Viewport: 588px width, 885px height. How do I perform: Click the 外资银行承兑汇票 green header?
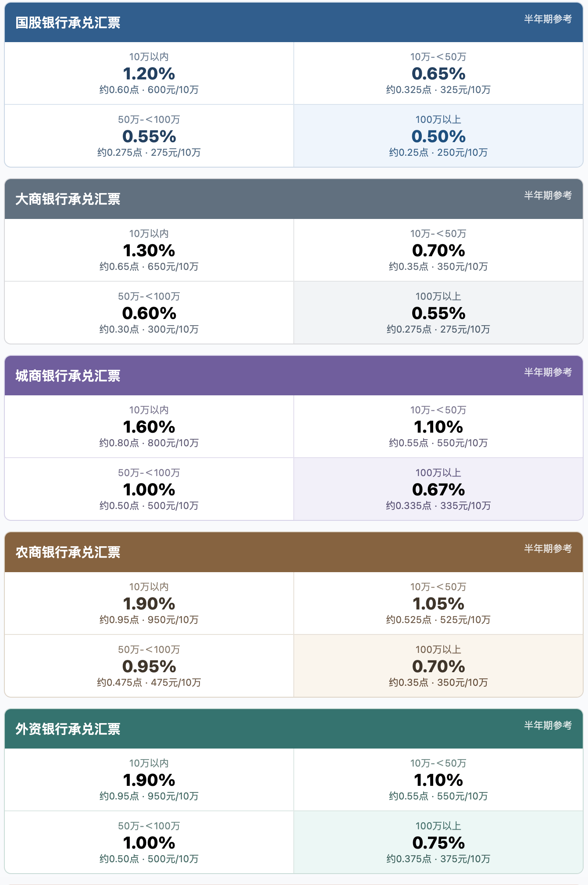[x=294, y=729]
